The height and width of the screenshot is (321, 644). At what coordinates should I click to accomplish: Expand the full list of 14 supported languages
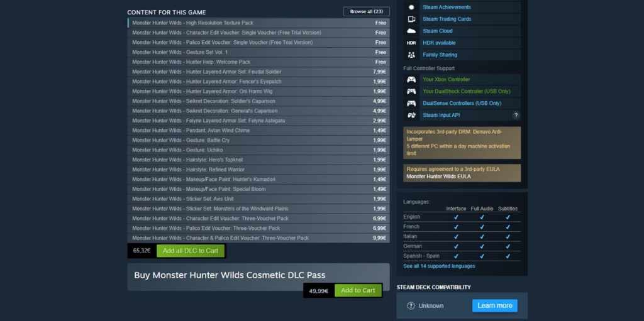click(439, 266)
